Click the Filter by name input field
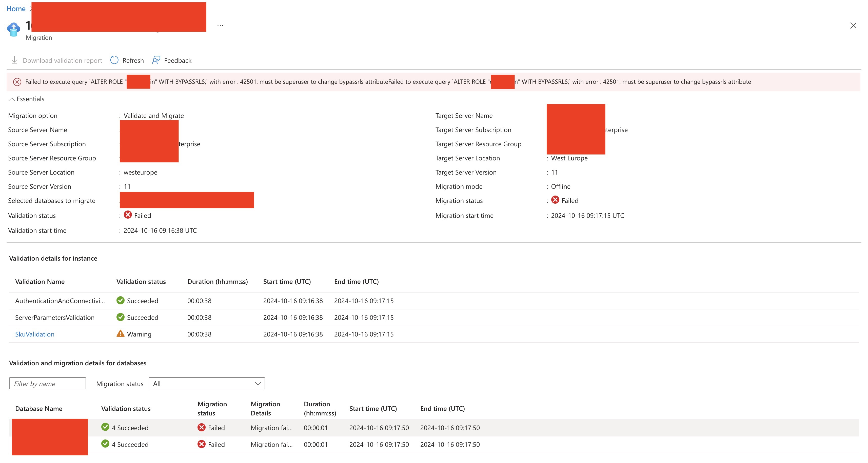The height and width of the screenshot is (463, 868). click(x=47, y=383)
